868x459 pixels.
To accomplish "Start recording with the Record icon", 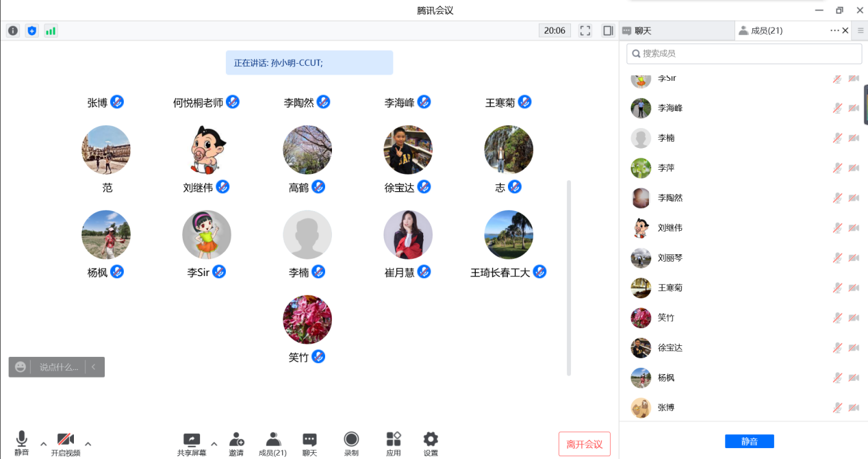I will (350, 443).
